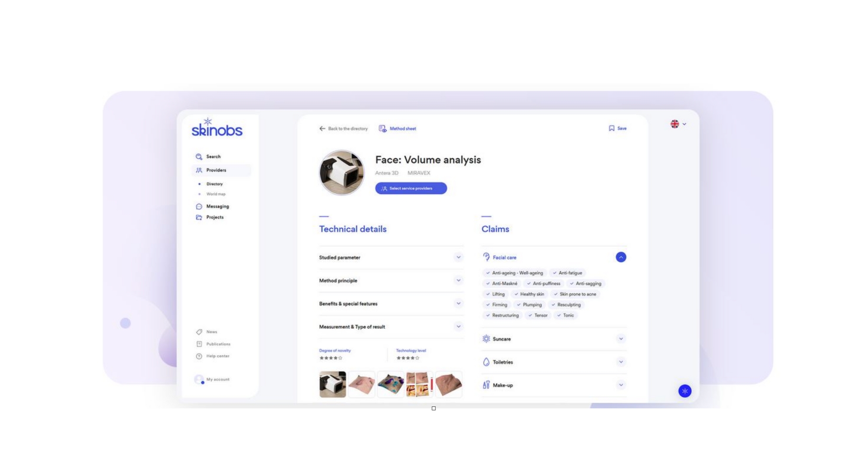Click the Help center question icon
Viewport: 868px width, 449px height.
199,356
